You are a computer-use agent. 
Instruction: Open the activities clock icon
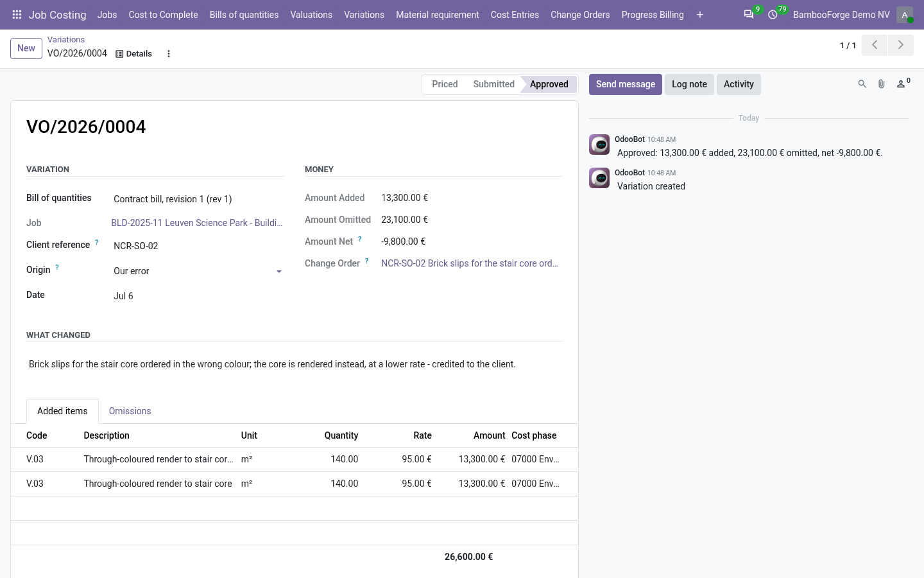773,14
